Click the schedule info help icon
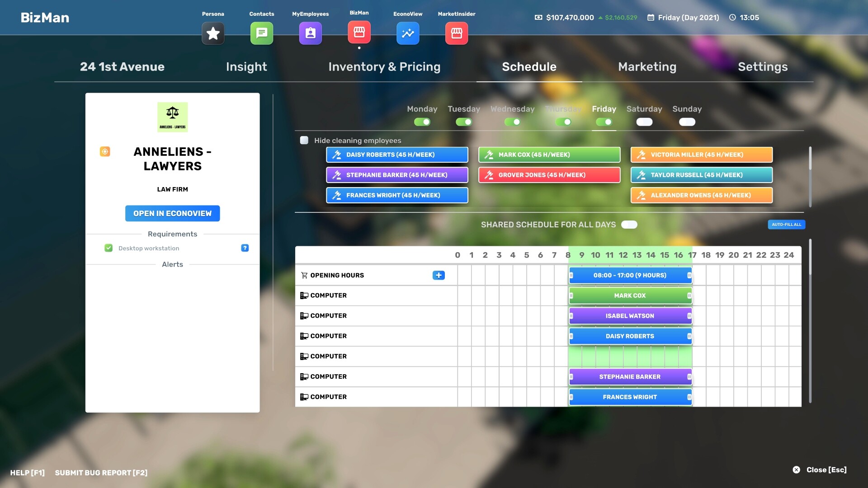The height and width of the screenshot is (488, 868). tap(245, 248)
